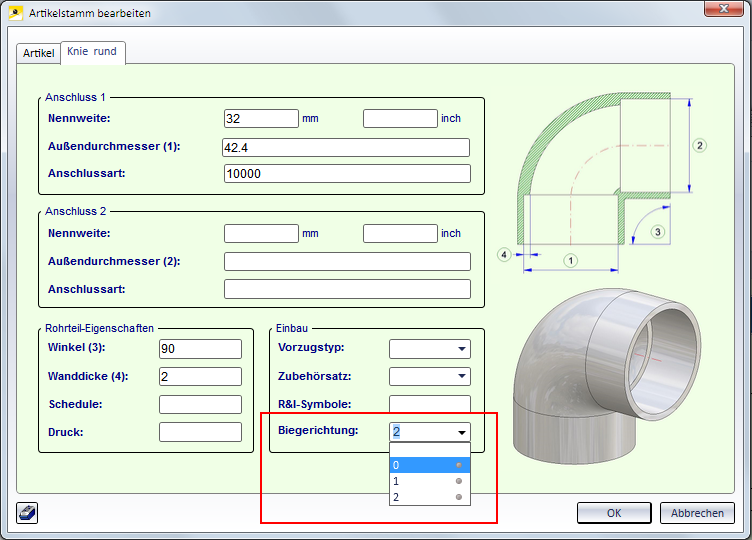Click the Schedule input field

click(x=200, y=405)
